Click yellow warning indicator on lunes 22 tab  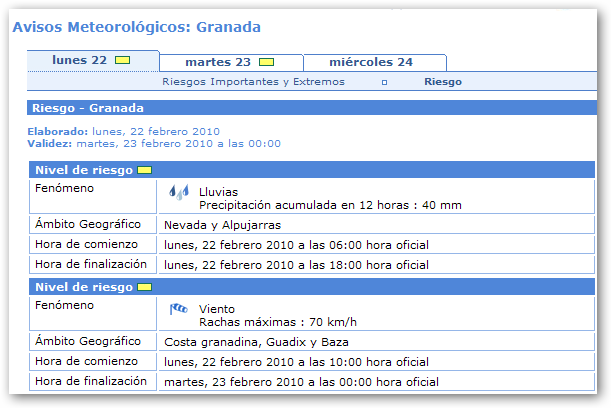[x=122, y=61]
